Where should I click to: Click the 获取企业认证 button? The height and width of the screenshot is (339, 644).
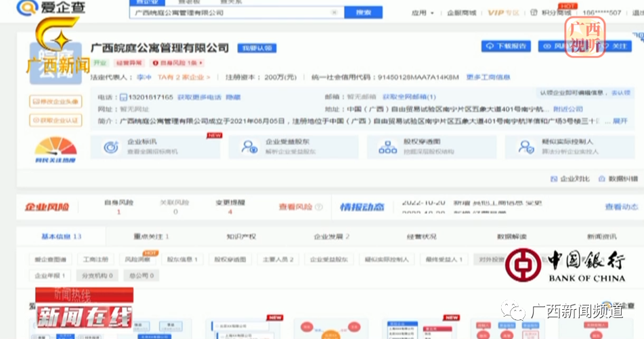click(x=56, y=120)
